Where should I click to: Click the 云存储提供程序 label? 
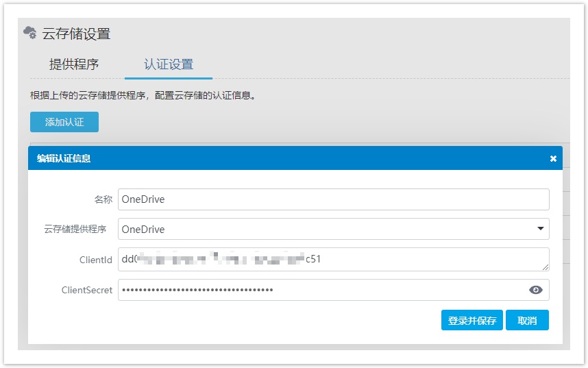click(x=75, y=229)
